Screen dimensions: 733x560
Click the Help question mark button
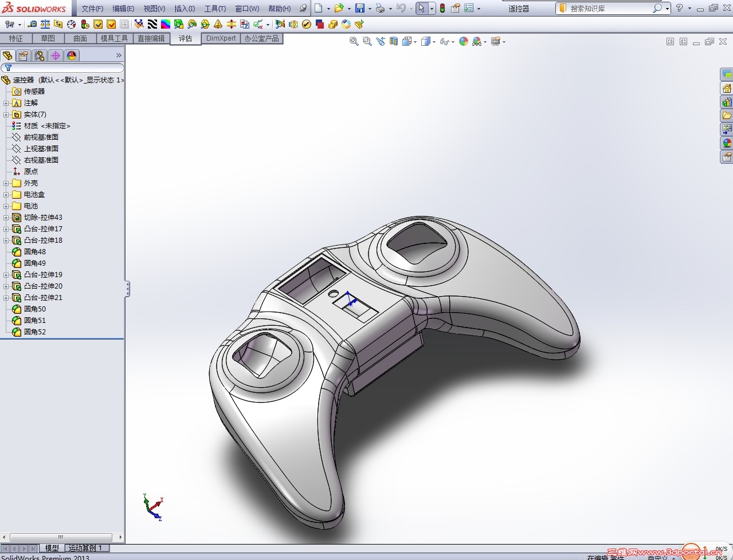pyautogui.click(x=679, y=8)
